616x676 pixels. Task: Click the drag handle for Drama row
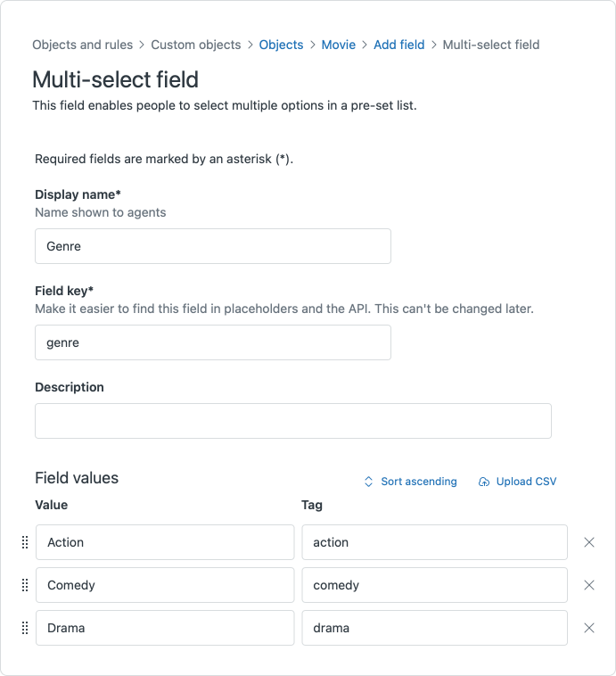click(x=25, y=628)
